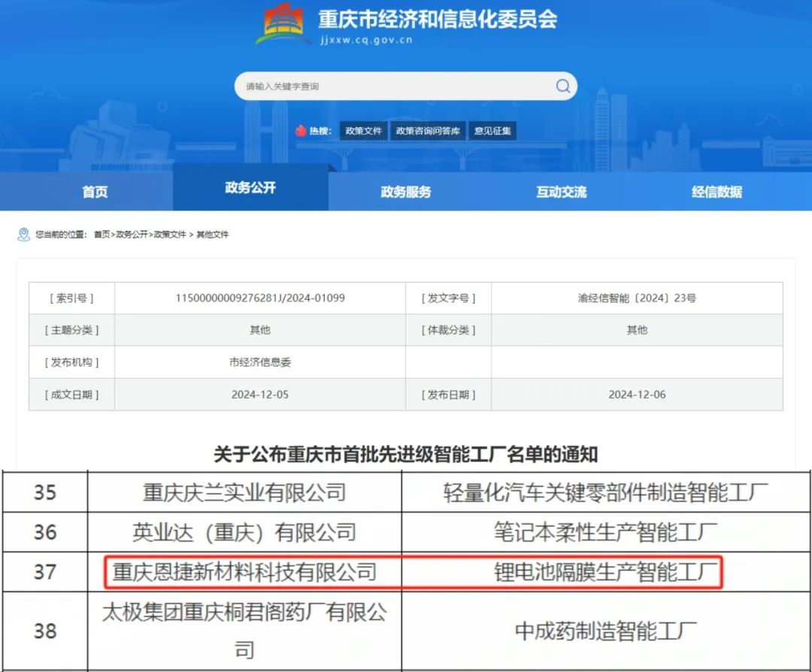Click the magnifier search icon
Viewport: 812px width, 672px height.
562,86
